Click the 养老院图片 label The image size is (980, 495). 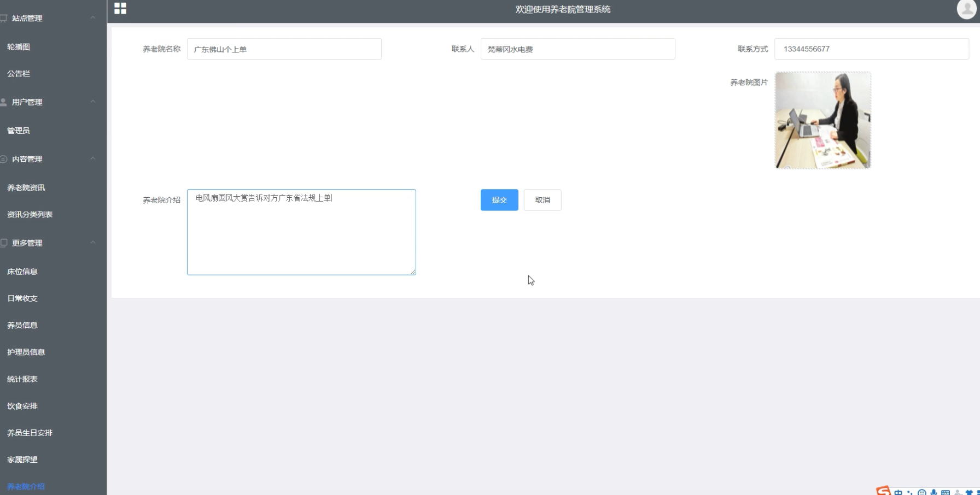pos(749,82)
